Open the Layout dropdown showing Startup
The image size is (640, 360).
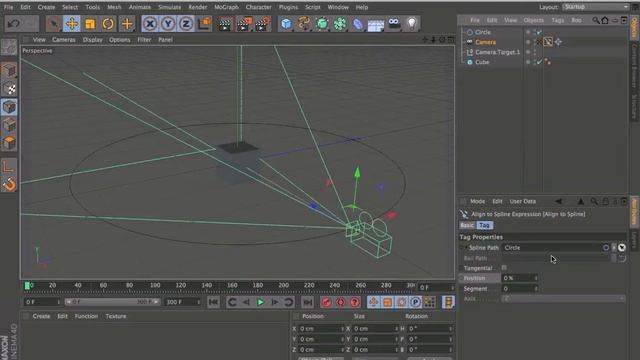click(x=596, y=7)
